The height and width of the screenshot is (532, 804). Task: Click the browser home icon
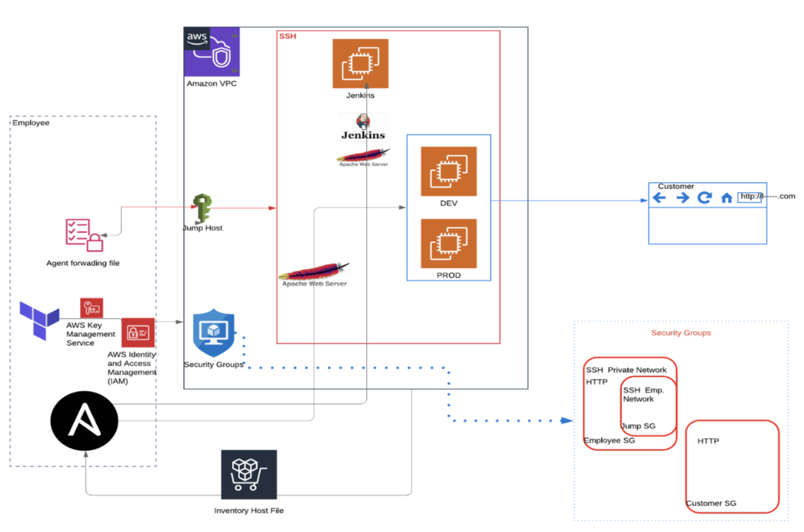pos(726,198)
